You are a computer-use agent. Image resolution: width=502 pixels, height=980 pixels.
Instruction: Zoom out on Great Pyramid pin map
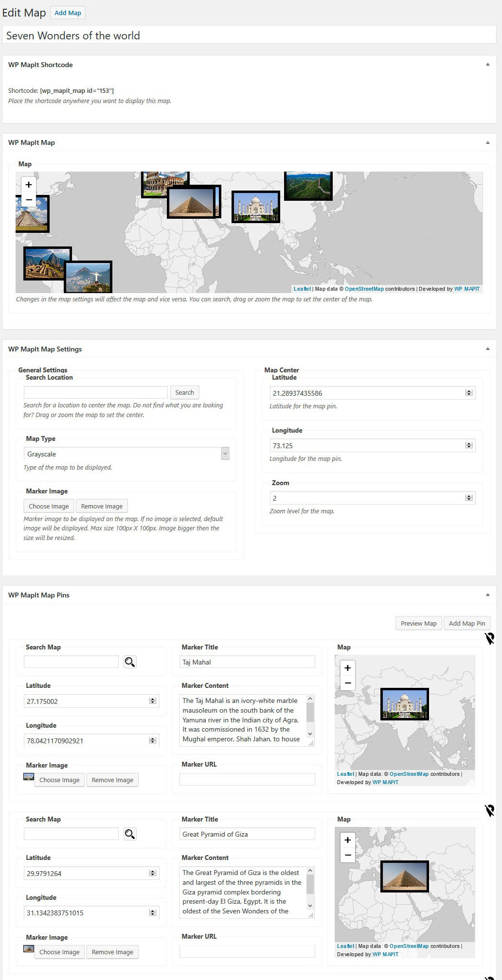(348, 855)
